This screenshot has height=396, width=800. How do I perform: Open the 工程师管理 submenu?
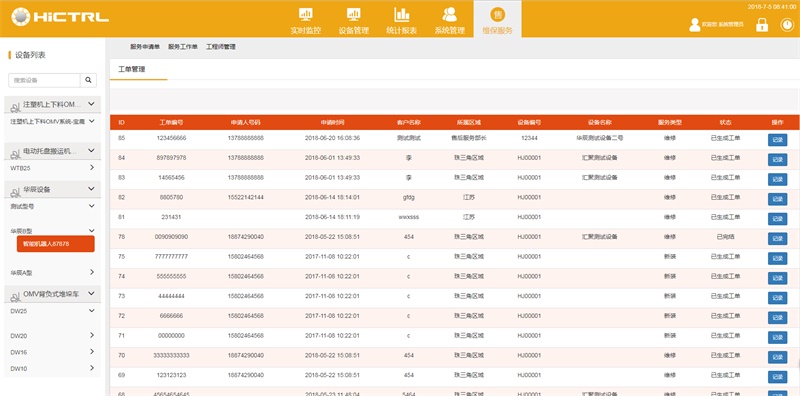(x=221, y=47)
